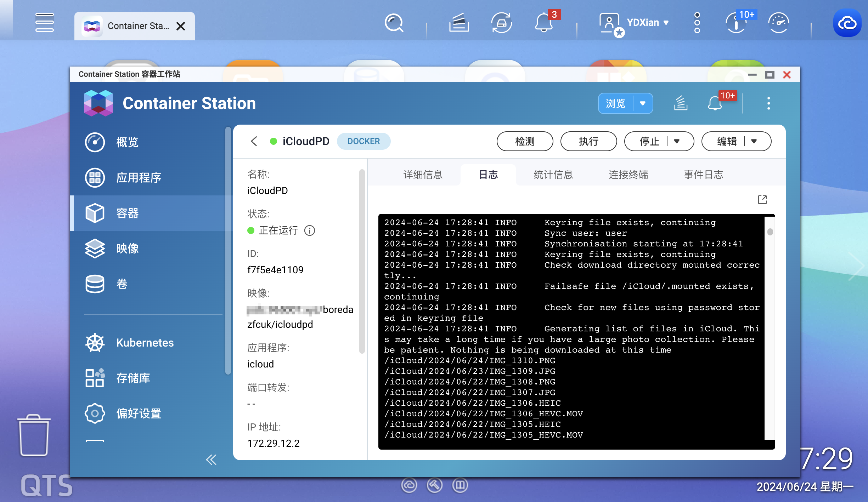
Task: Toggle the QTS notification bell icon
Action: click(x=543, y=23)
